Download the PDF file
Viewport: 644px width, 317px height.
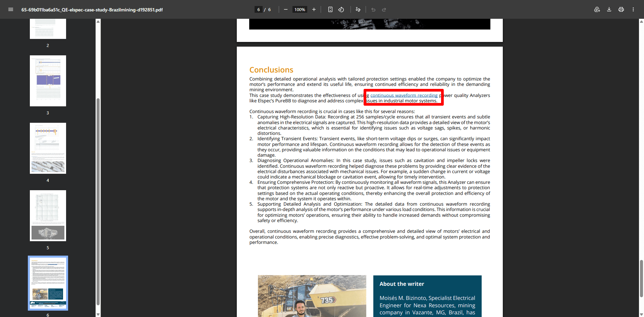point(609,9)
